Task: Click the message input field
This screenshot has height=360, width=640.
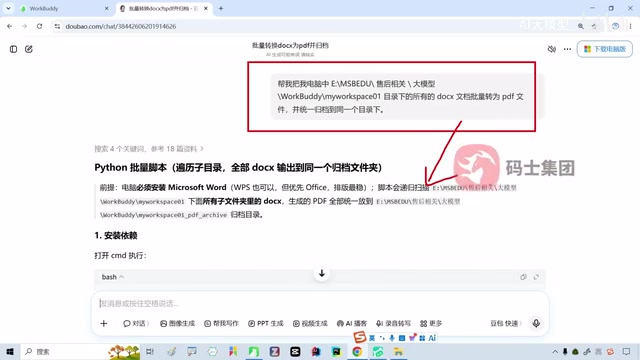Action: click(320, 303)
